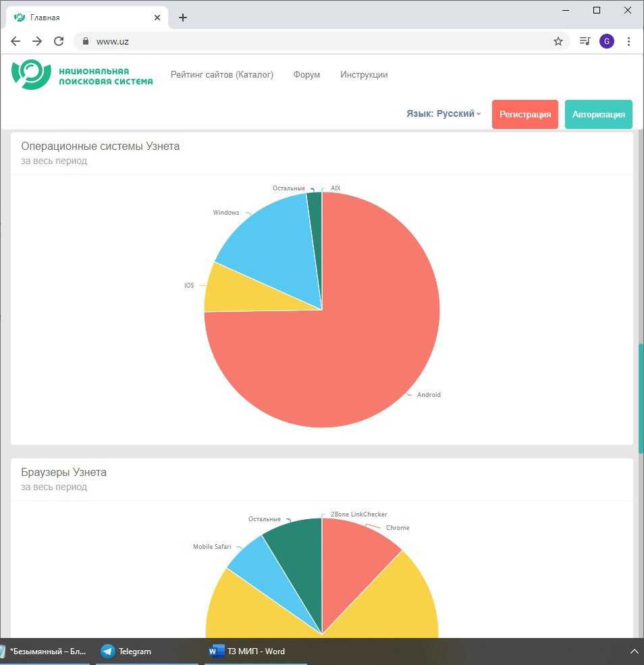The image size is (644, 665).
Task: Open the purple G profile avatar
Action: click(x=607, y=41)
